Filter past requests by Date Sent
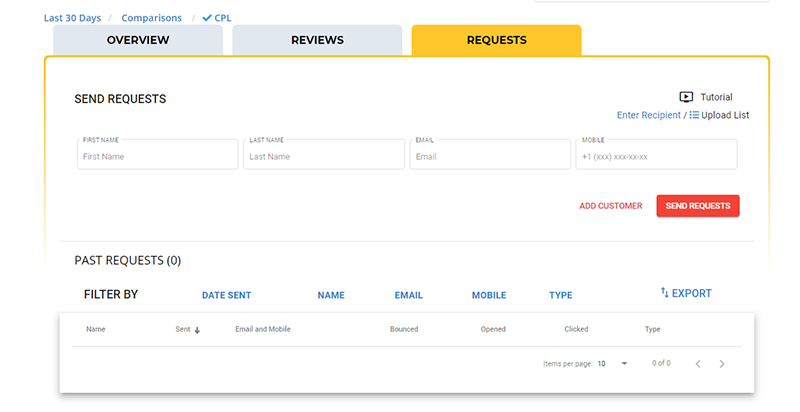 point(227,295)
